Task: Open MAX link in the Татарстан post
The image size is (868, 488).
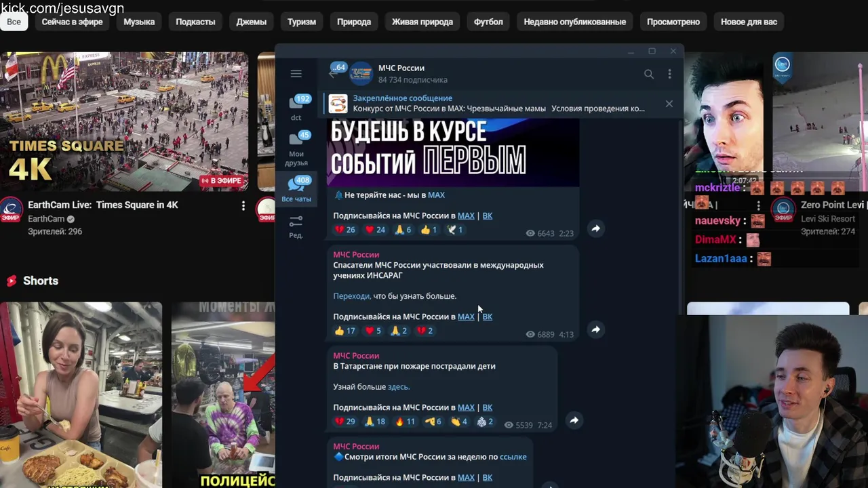Action: coord(466,407)
